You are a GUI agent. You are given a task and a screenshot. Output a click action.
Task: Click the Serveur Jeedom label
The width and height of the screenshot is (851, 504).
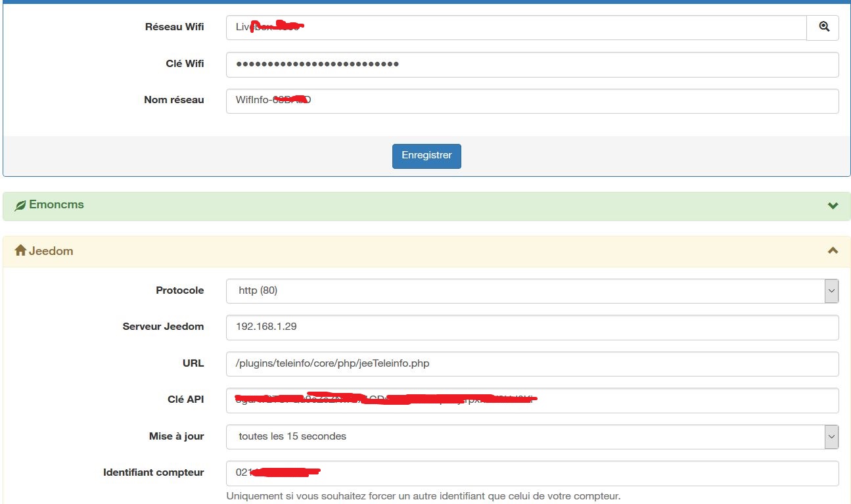(x=163, y=327)
